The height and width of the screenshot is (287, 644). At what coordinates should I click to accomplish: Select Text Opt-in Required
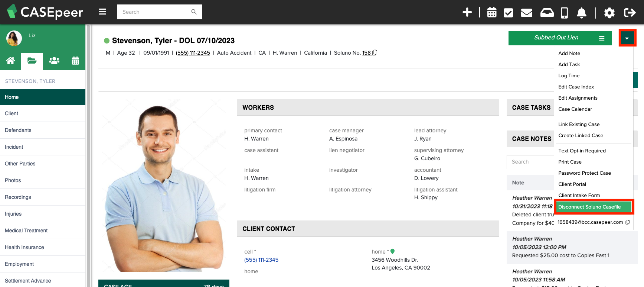pos(582,151)
